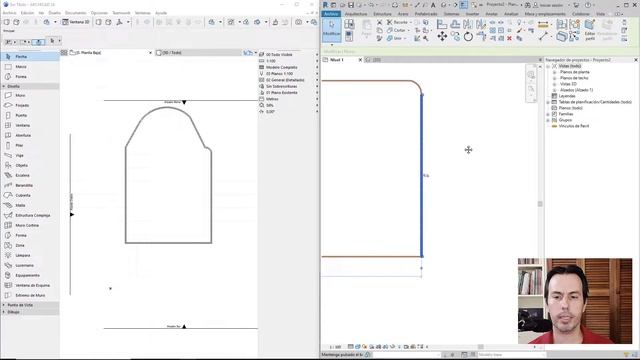The width and height of the screenshot is (640, 360).
Task: Pick the Forjado slab tool
Action: [29, 105]
